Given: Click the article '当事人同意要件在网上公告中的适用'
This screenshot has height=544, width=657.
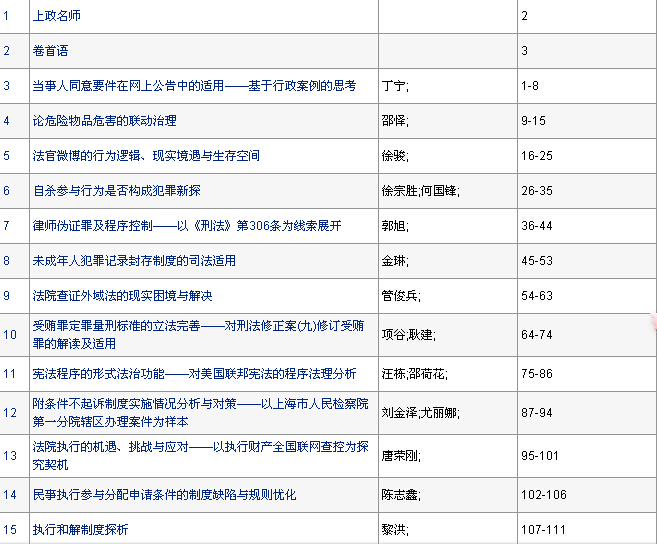Looking at the screenshot, I should tap(194, 86).
